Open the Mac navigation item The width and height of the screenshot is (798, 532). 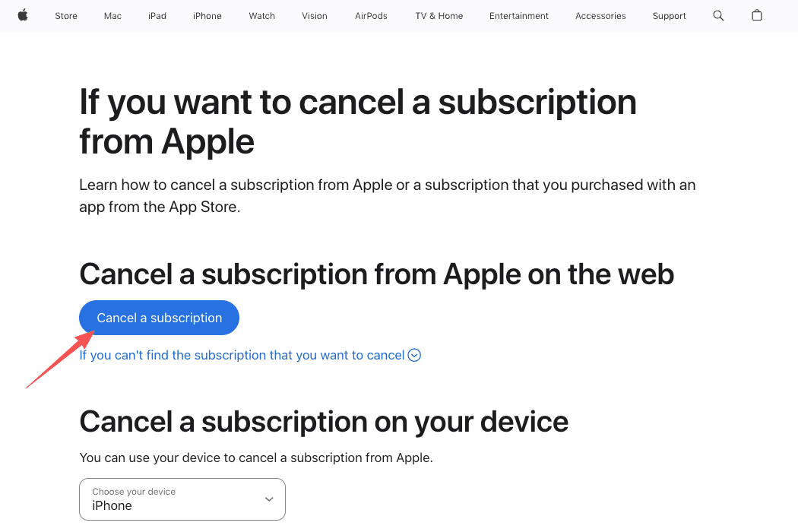point(112,15)
